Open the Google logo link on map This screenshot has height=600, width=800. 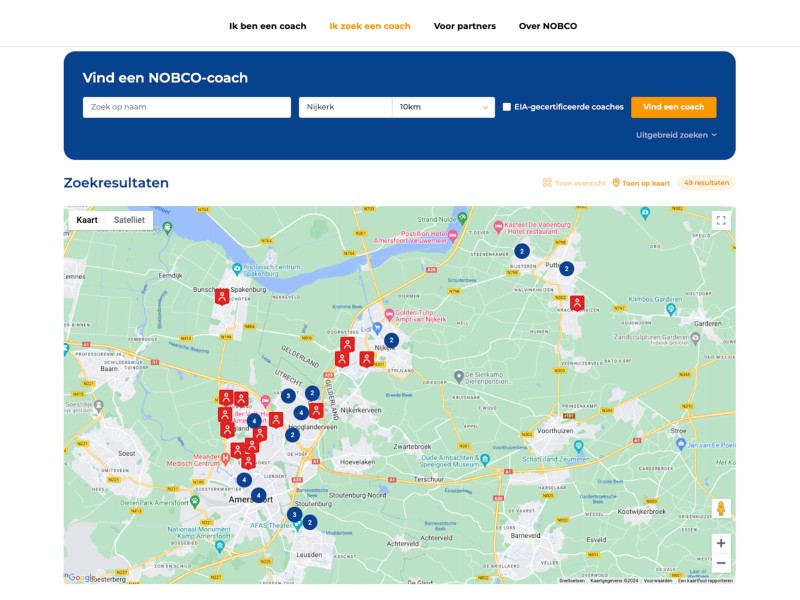click(80, 577)
